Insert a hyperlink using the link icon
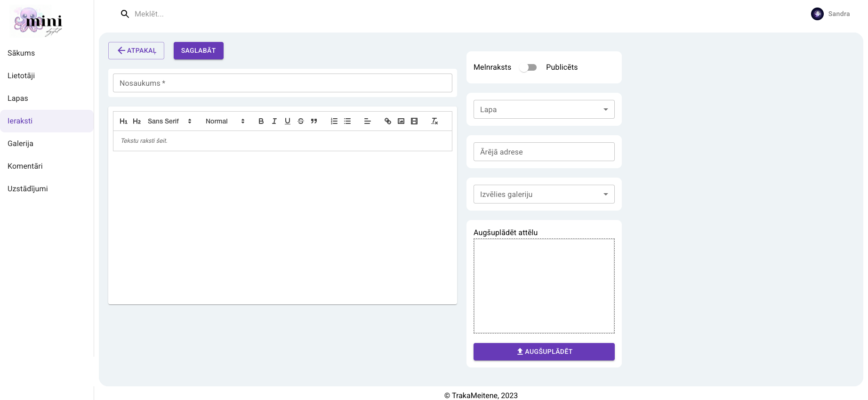Image resolution: width=868 pixels, height=400 pixels. 388,121
